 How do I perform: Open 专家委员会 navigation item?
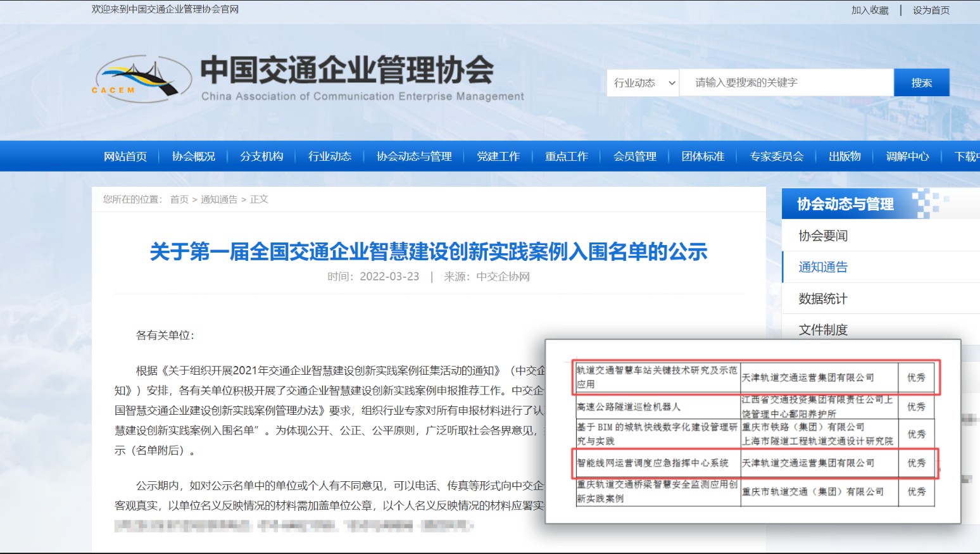(x=777, y=156)
